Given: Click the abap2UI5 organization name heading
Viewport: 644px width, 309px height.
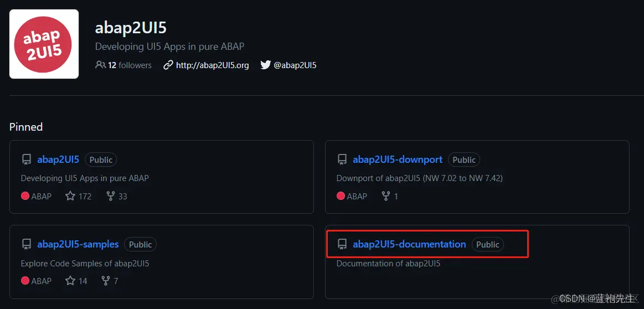Looking at the screenshot, I should click(x=131, y=28).
